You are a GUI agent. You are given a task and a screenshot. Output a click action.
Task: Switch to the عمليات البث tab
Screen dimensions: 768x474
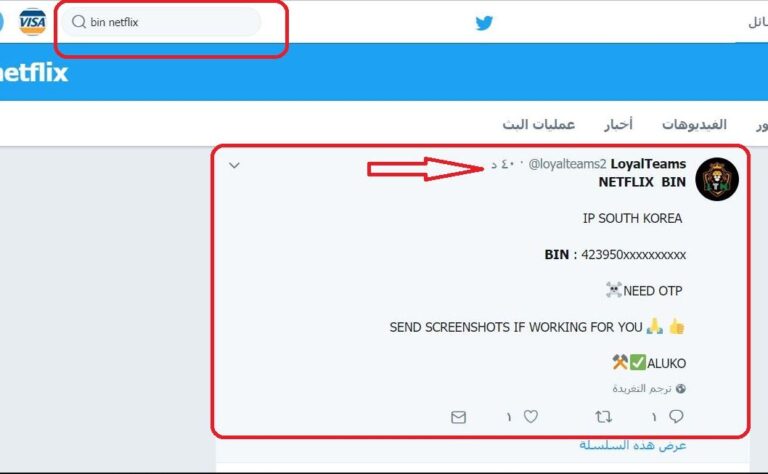[538, 125]
